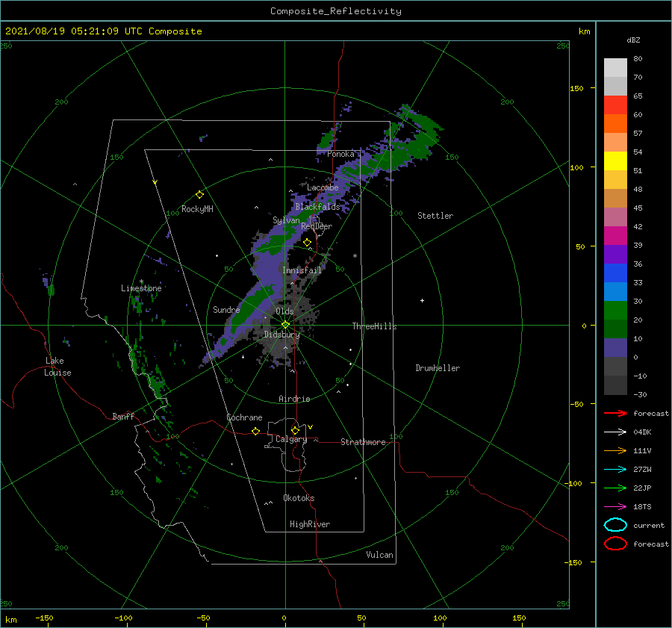Select the magenta 42 dBZ color swatch
672x628 pixels.
(615, 235)
